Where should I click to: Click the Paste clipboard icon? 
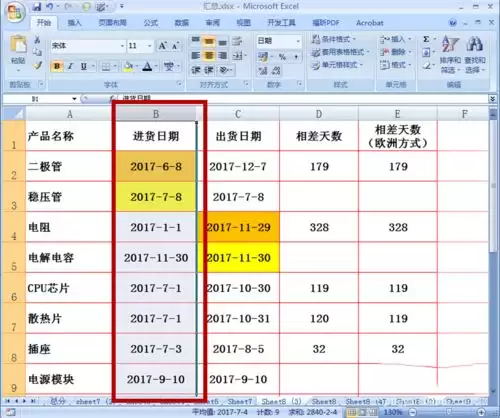[18, 45]
